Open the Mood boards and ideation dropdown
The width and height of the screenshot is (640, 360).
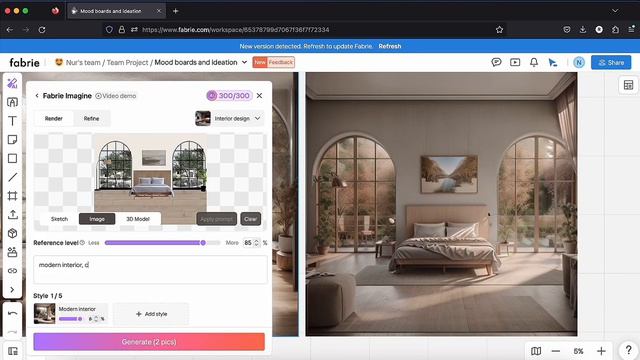[244, 62]
